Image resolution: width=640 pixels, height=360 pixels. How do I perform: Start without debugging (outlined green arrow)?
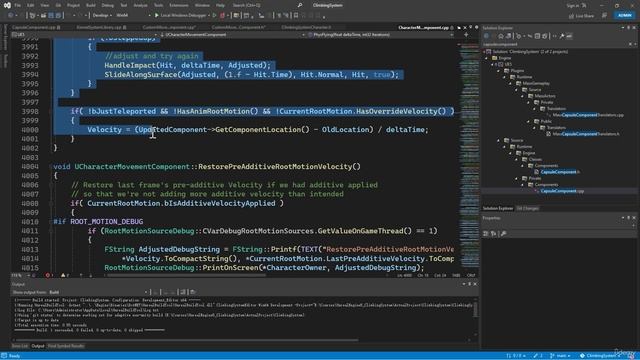click(214, 16)
